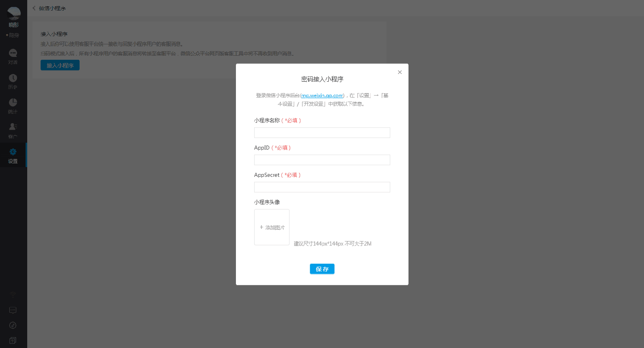The image size is (644, 348).
Task: Check the network signal icon in sidebar
Action: [13, 294]
